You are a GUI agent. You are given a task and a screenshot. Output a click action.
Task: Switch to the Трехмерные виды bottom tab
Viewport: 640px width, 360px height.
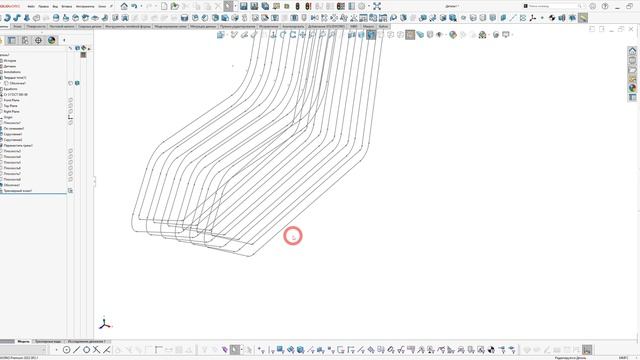(48, 341)
